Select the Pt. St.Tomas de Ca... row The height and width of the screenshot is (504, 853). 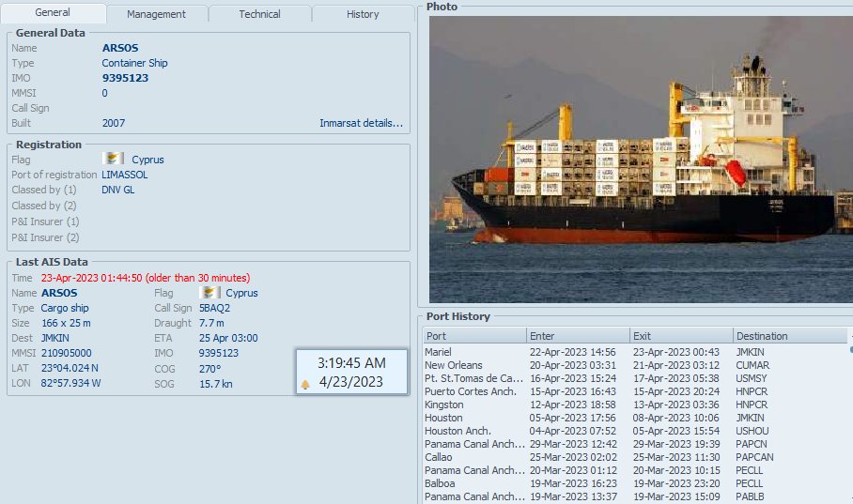click(635, 378)
